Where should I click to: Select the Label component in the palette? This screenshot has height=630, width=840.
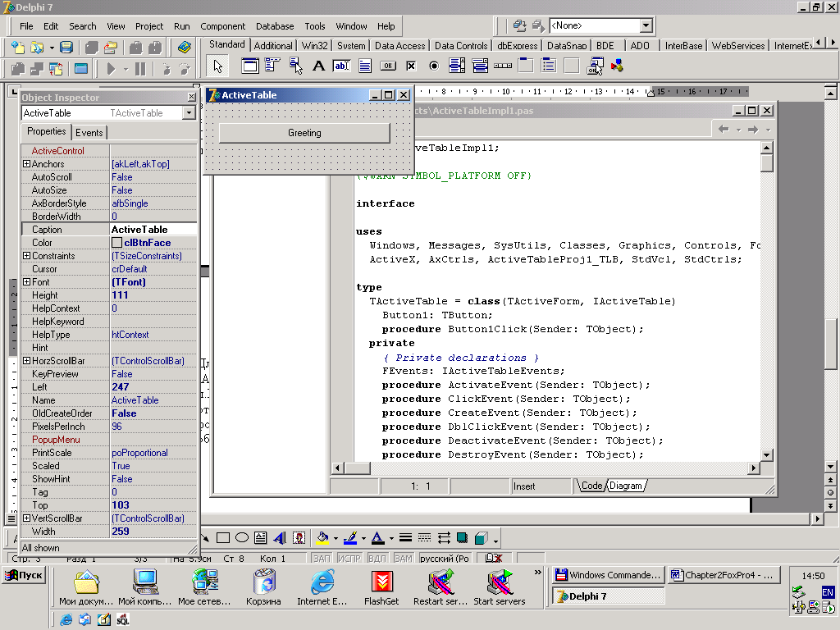click(319, 66)
